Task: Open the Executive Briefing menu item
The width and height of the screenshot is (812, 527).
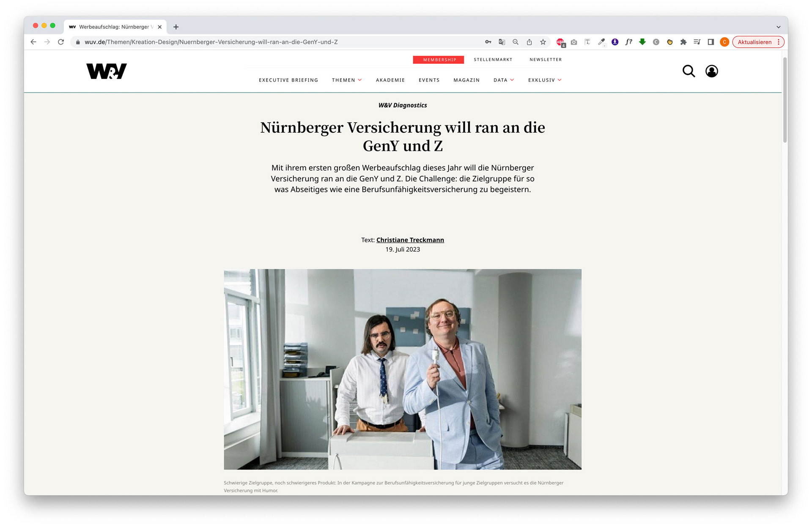Action: click(288, 80)
